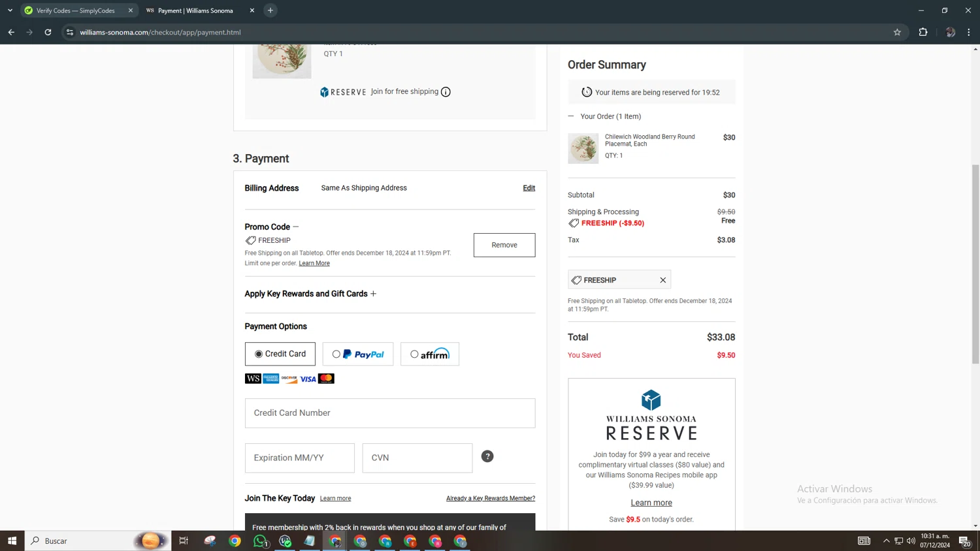The image size is (980, 551).
Task: Bookmark this page with the star icon
Action: pyautogui.click(x=897, y=32)
